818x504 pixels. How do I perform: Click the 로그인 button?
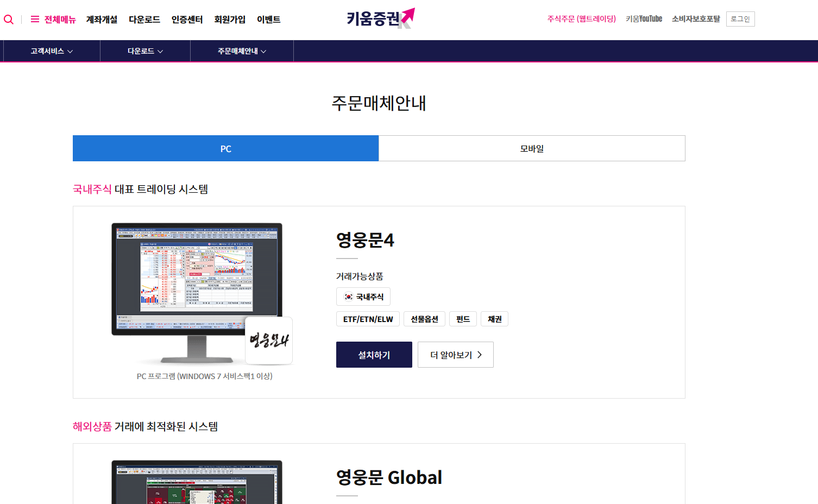(740, 19)
